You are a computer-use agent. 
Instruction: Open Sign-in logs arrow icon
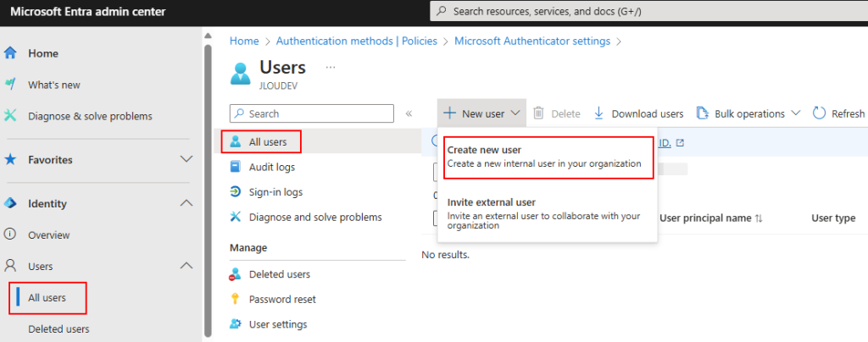pos(236,191)
